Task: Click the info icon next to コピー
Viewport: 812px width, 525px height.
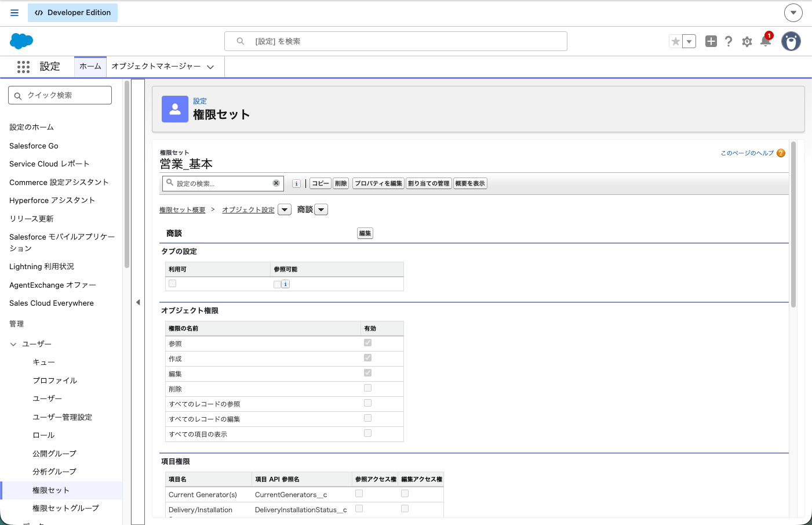Action: click(296, 184)
